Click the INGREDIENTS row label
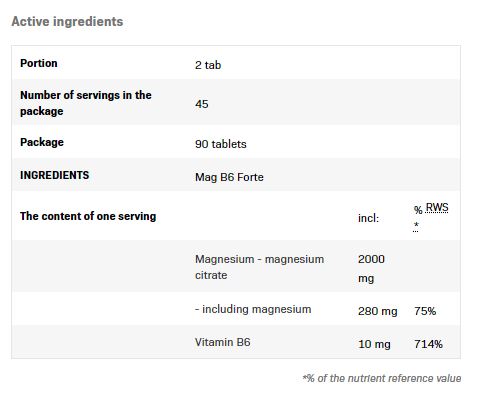501x397 pixels. click(55, 175)
